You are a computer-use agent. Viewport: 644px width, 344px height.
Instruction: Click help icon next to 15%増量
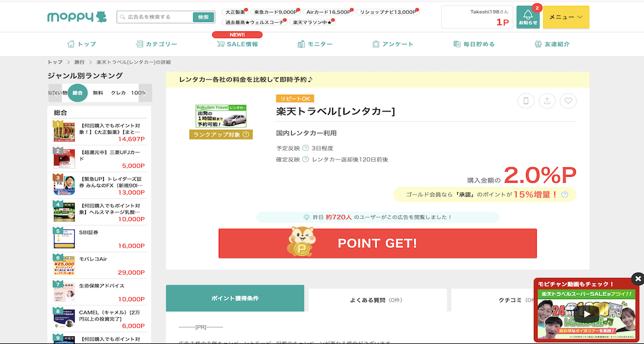coord(565,195)
